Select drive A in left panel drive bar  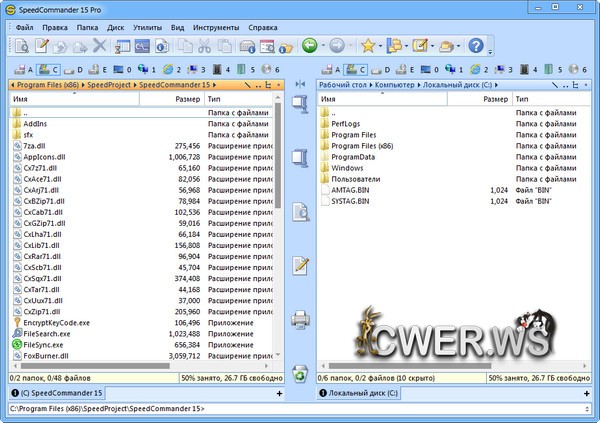[x=24, y=69]
